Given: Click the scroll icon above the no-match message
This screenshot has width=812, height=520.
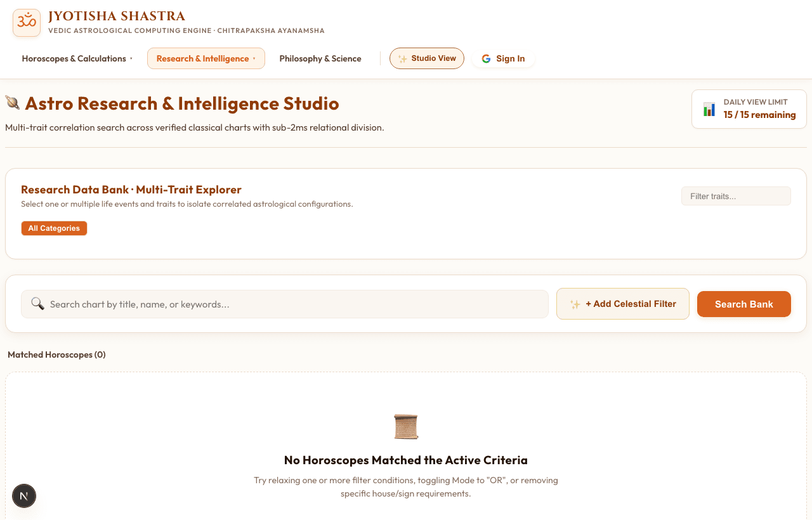Looking at the screenshot, I should [x=406, y=427].
